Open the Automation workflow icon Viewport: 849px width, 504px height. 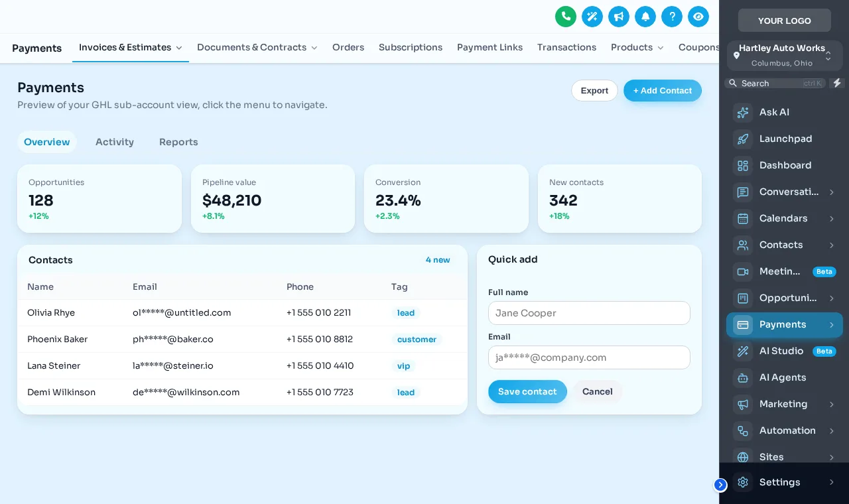point(743,430)
